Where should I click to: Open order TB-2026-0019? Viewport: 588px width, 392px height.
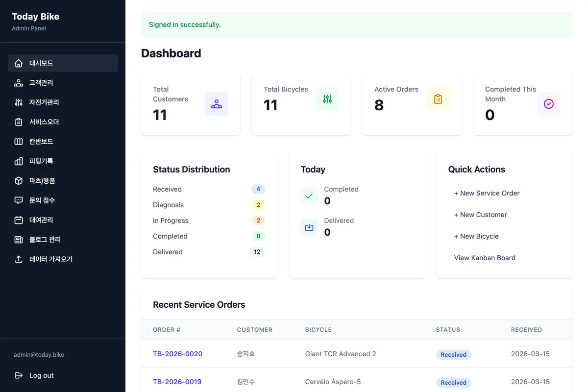(177, 382)
